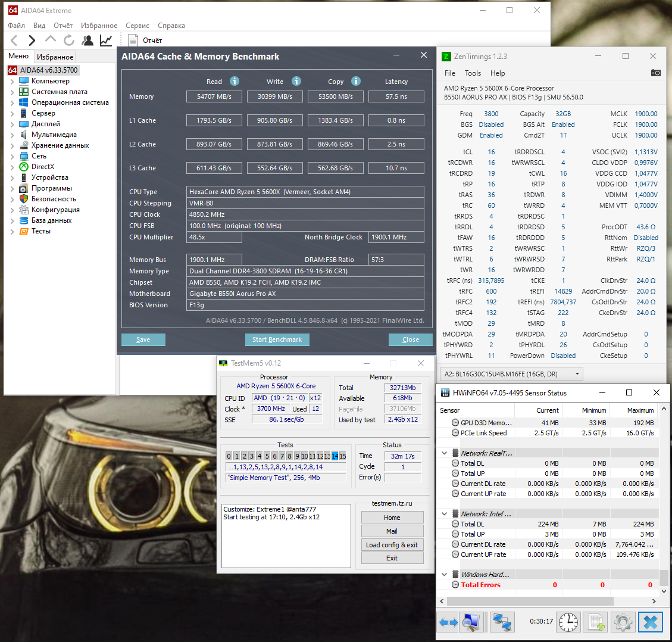The width and height of the screenshot is (672, 642).
Task: Select AIDA64 v6.33.5700 root tree node
Action: (43, 70)
